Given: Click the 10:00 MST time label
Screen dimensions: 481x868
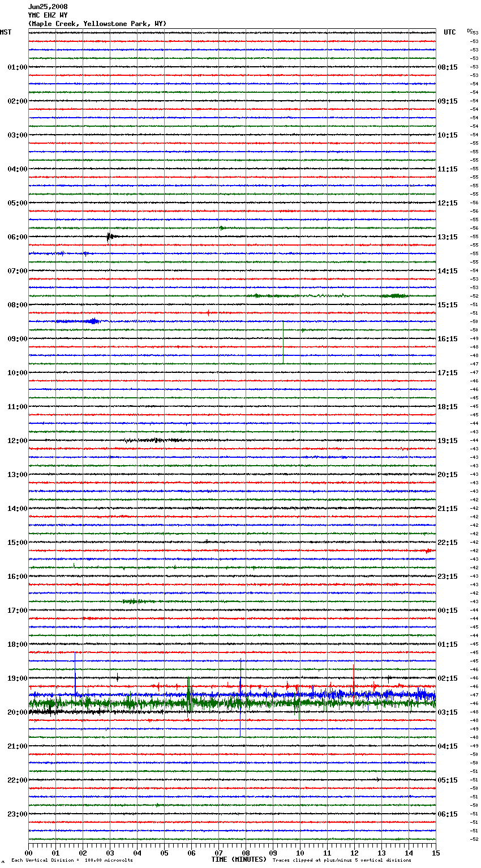Looking at the screenshot, I should pos(18,373).
